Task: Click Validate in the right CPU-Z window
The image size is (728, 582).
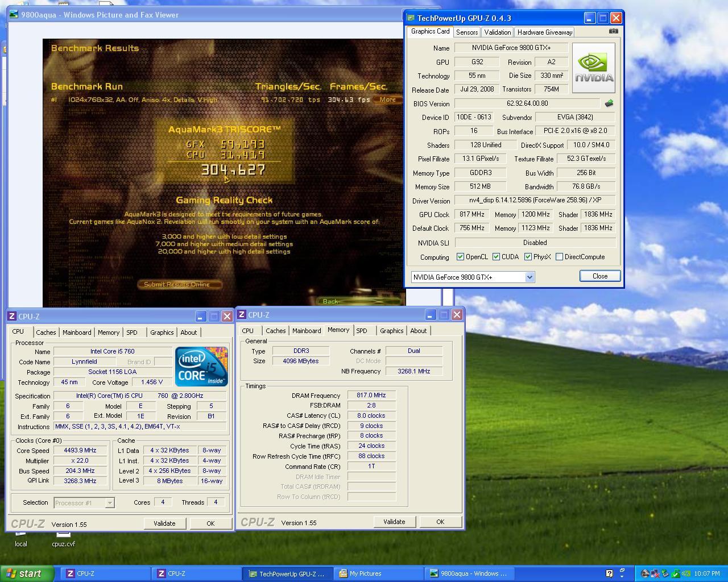Action: coord(394,522)
